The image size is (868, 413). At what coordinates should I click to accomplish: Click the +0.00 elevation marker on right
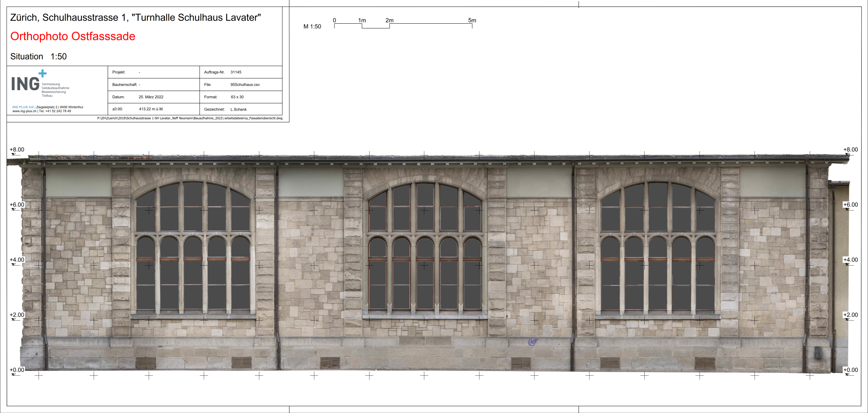point(850,370)
